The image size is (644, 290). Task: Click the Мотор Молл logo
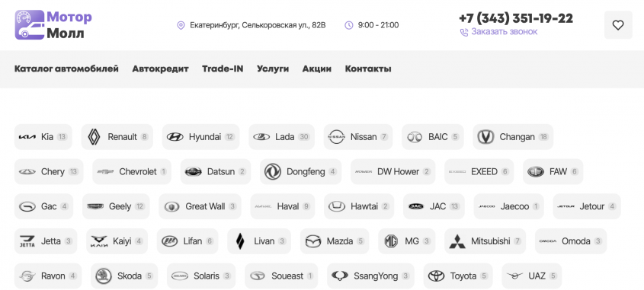click(x=53, y=25)
